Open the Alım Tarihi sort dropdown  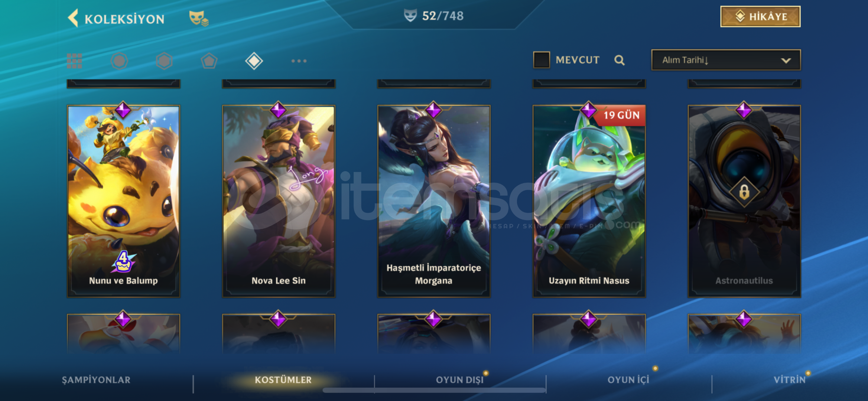pos(726,60)
